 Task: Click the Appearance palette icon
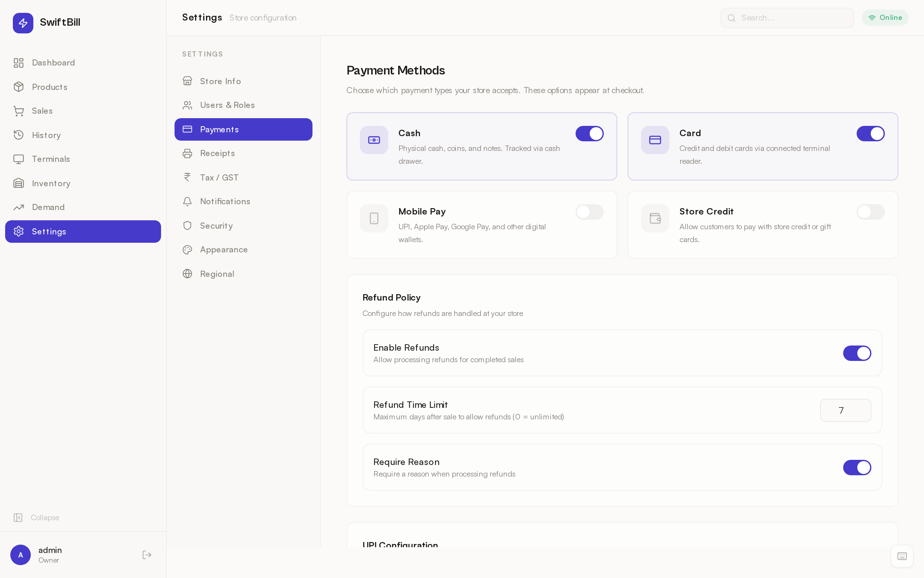pos(187,250)
